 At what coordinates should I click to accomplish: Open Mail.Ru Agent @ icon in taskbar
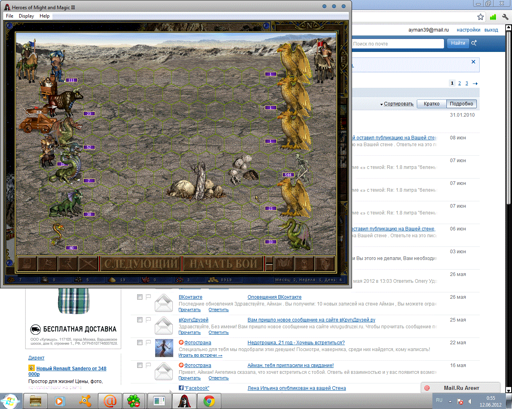tap(110, 401)
